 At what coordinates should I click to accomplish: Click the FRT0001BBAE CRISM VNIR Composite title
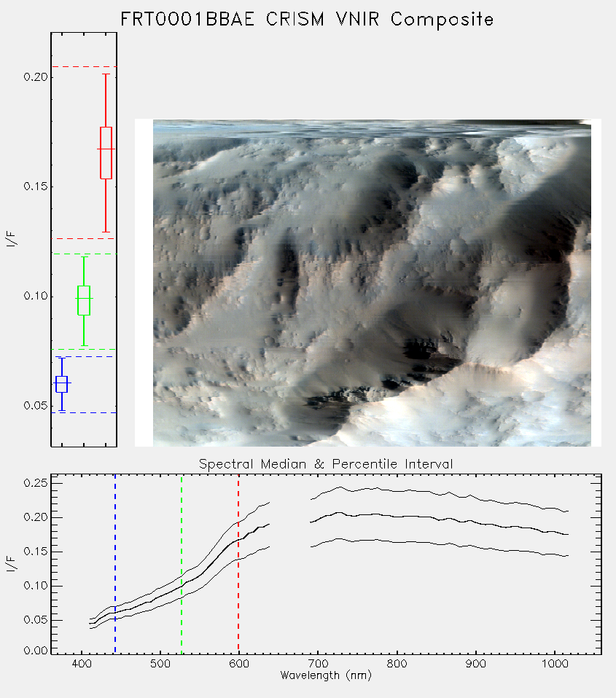(307, 20)
